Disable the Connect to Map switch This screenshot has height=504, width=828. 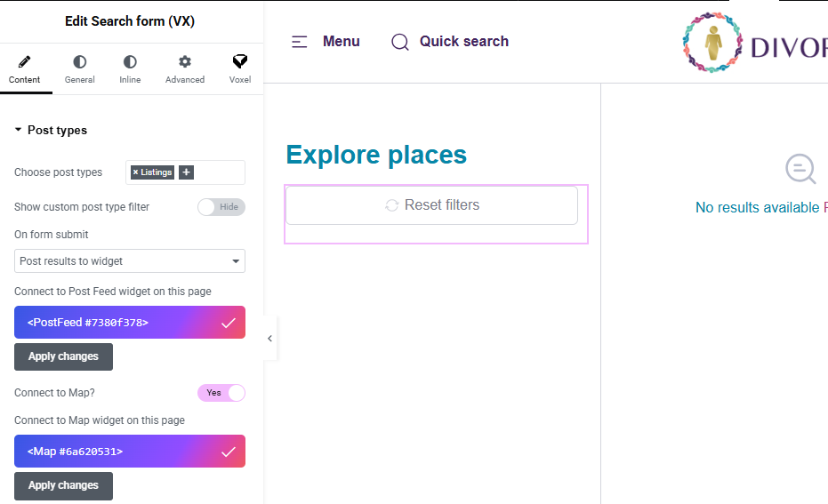point(221,393)
